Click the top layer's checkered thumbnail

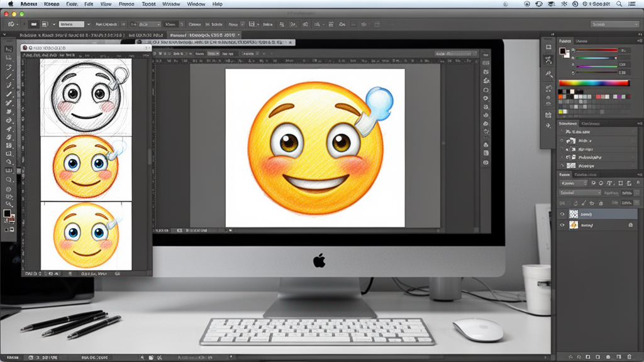click(x=574, y=214)
